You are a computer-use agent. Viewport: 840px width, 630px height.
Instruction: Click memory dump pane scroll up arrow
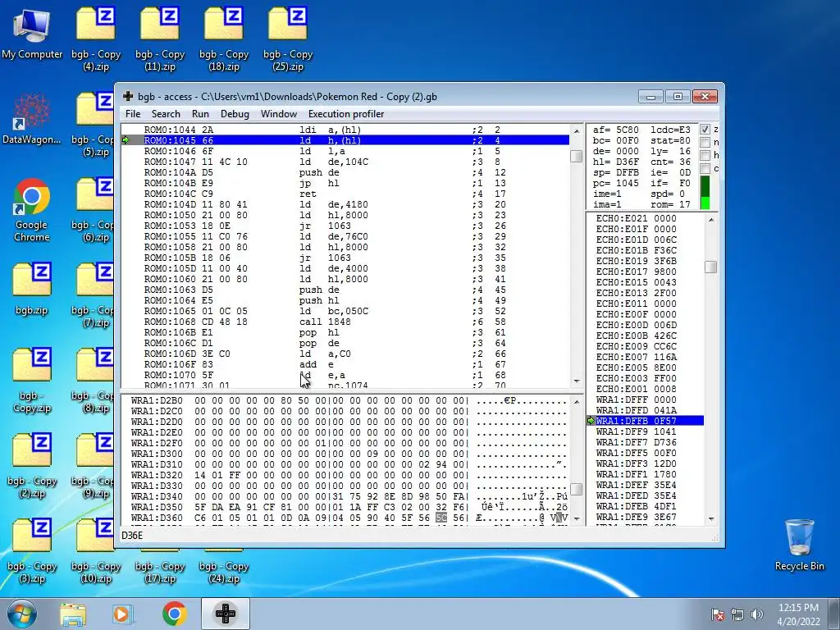tap(577, 402)
